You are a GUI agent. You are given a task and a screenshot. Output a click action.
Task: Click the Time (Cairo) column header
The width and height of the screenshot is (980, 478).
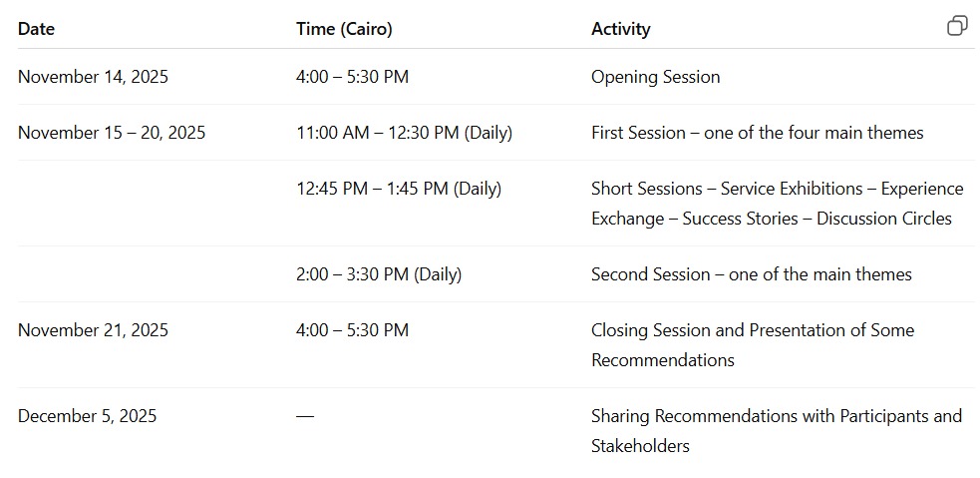click(x=344, y=29)
